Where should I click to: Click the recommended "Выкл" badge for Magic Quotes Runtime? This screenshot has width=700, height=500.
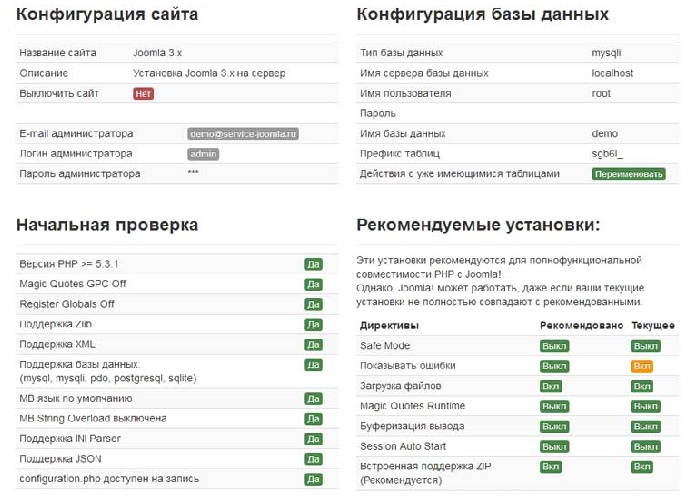554,406
